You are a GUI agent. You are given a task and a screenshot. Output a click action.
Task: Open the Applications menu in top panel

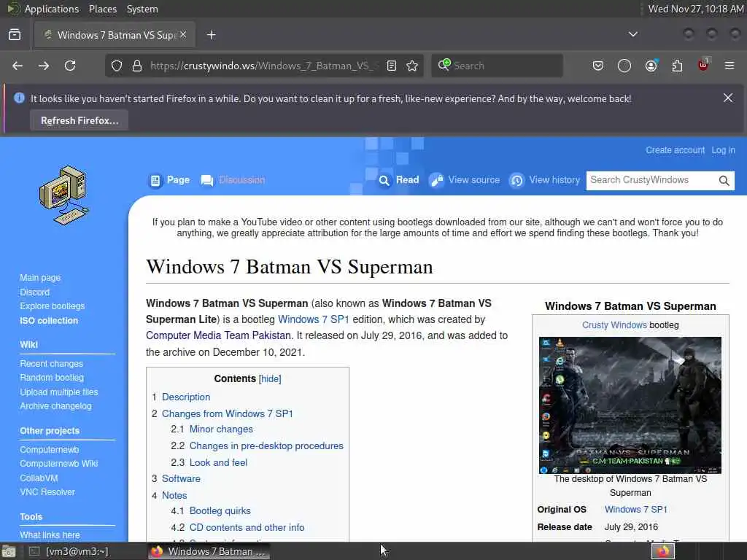[52, 9]
